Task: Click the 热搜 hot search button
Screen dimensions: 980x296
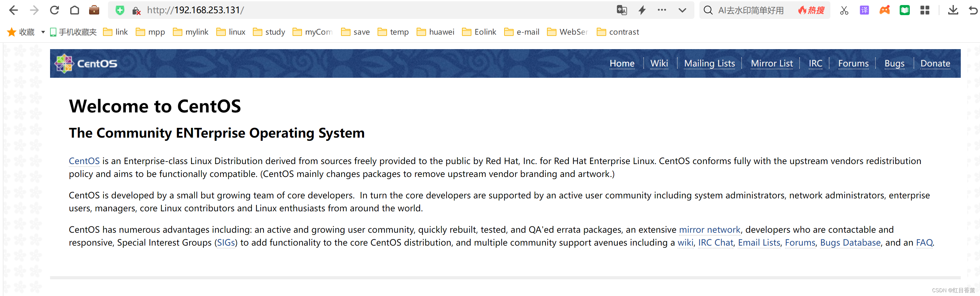Action: 811,10
